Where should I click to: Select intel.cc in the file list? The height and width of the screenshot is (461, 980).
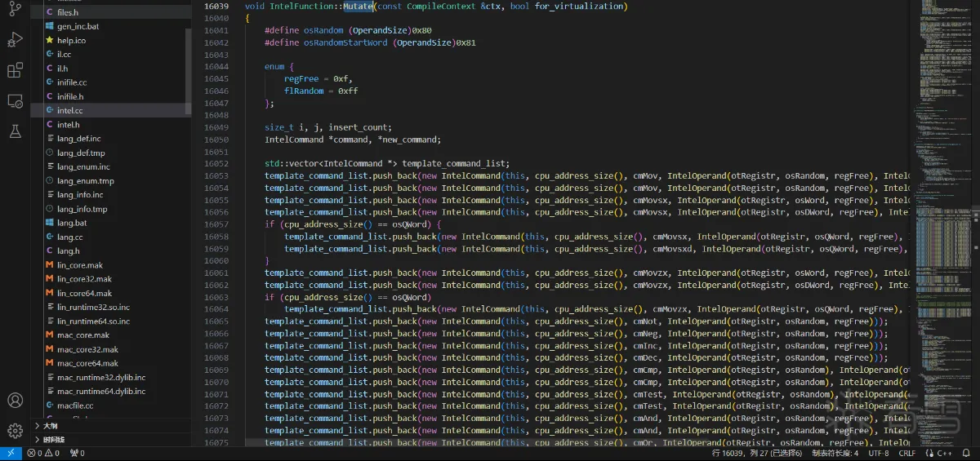click(x=111, y=110)
